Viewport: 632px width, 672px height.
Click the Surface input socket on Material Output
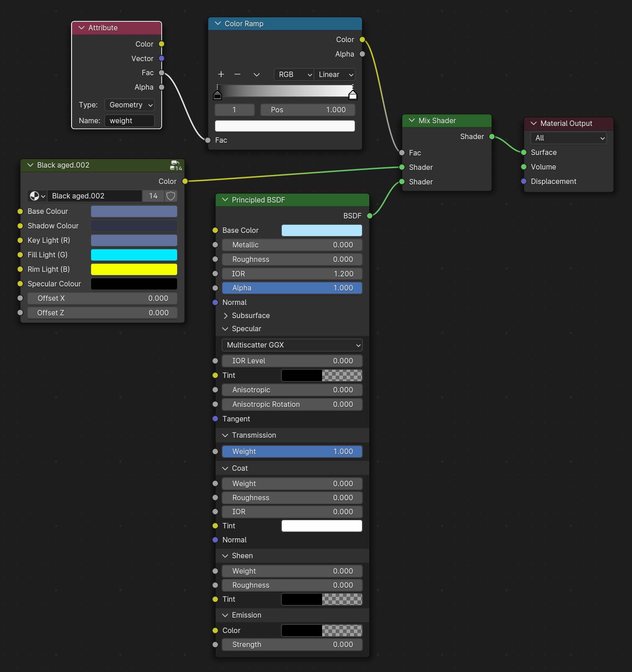(524, 152)
